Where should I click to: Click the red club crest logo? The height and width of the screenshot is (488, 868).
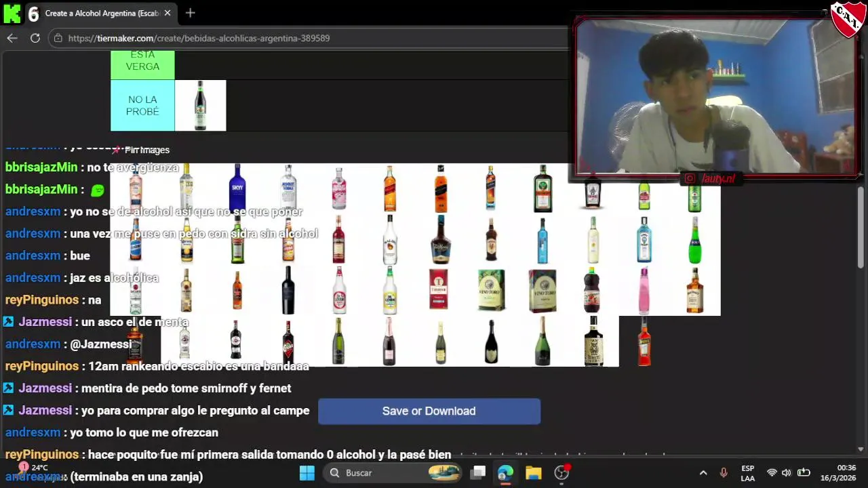pos(848,19)
